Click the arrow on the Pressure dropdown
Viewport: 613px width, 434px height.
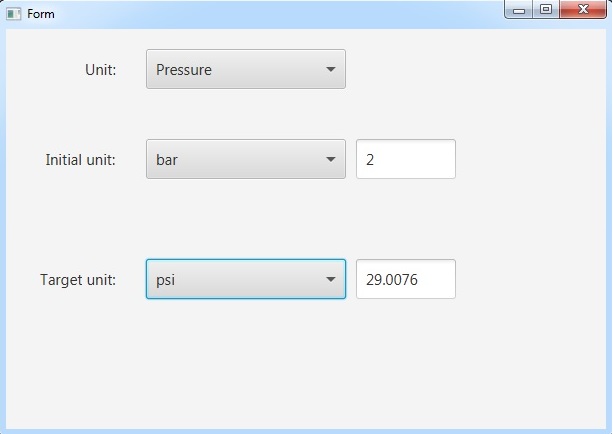(331, 70)
